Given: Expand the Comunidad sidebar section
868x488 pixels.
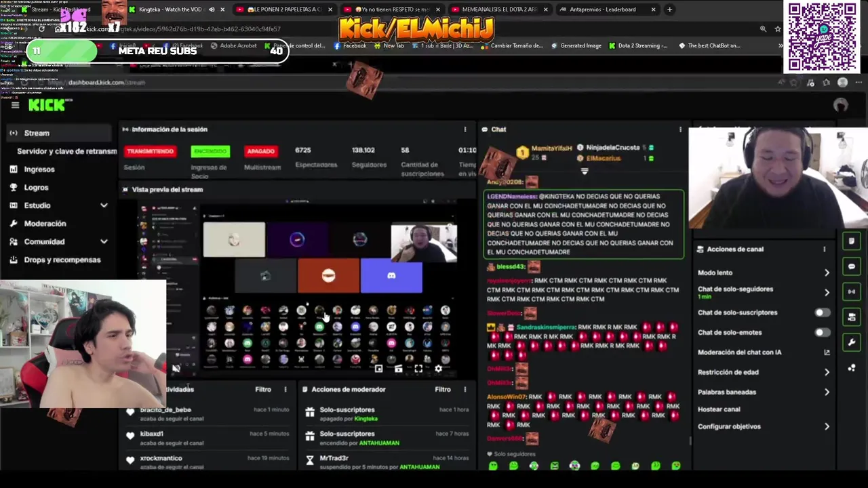Looking at the screenshot, I should (104, 241).
